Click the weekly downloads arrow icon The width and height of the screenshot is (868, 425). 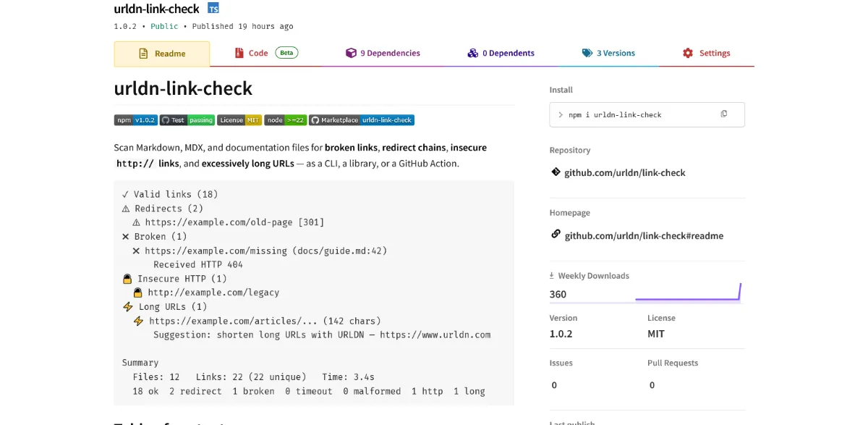tap(552, 276)
